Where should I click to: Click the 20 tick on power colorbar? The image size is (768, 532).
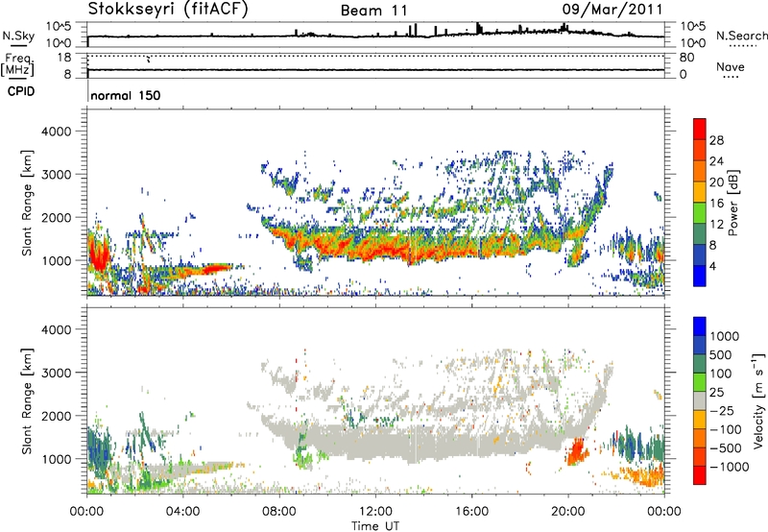[716, 182]
